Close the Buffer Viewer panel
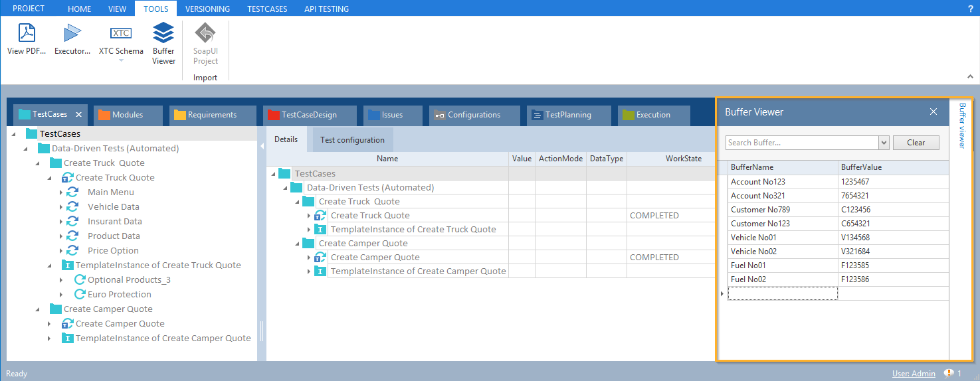Viewport: 980px width, 381px height. point(933,112)
